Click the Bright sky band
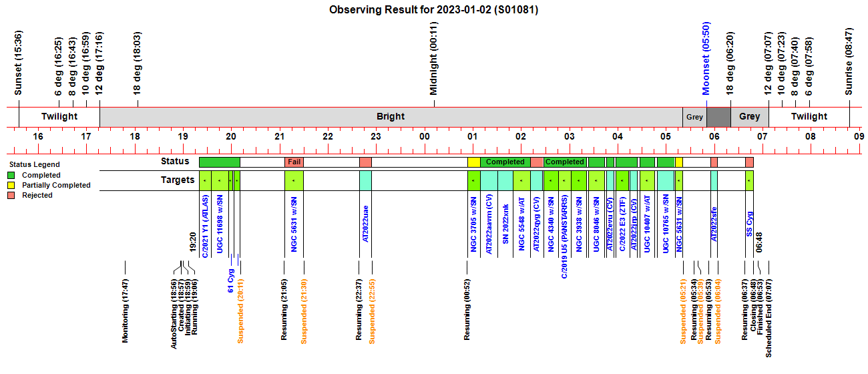The width and height of the screenshot is (868, 374). click(391, 116)
